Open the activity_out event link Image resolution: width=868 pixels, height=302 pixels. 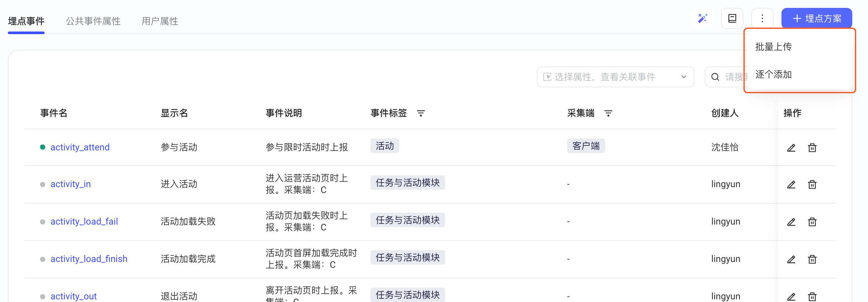(73, 296)
